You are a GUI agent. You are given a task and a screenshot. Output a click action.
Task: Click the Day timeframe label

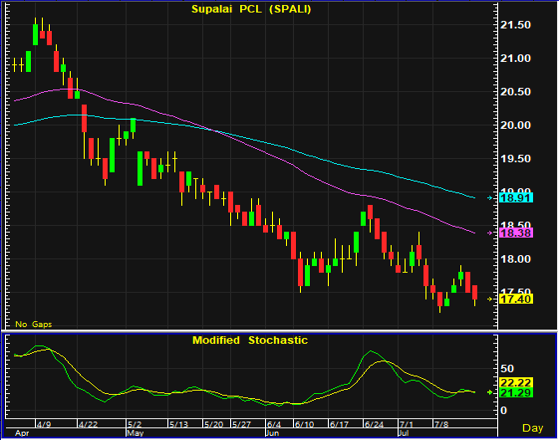[x=533, y=428]
